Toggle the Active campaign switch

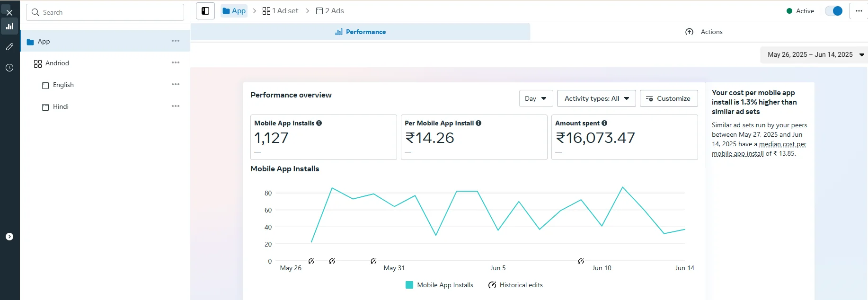click(x=833, y=11)
